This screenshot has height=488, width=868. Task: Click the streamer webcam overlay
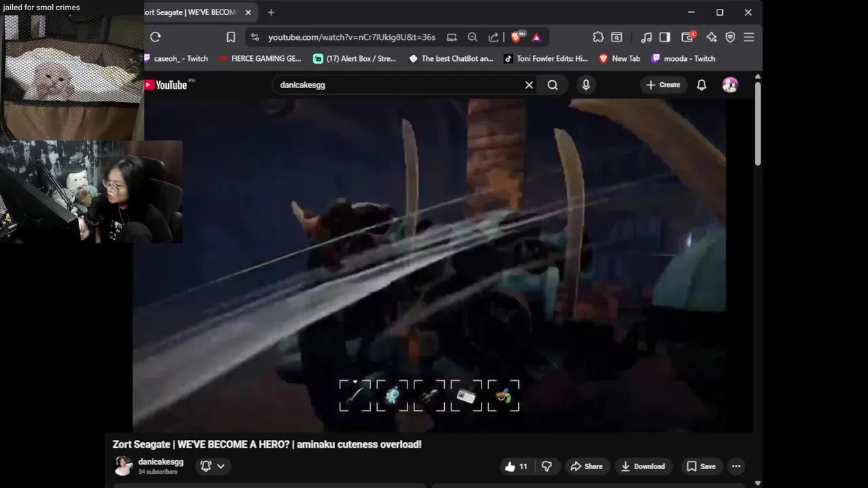tap(92, 192)
